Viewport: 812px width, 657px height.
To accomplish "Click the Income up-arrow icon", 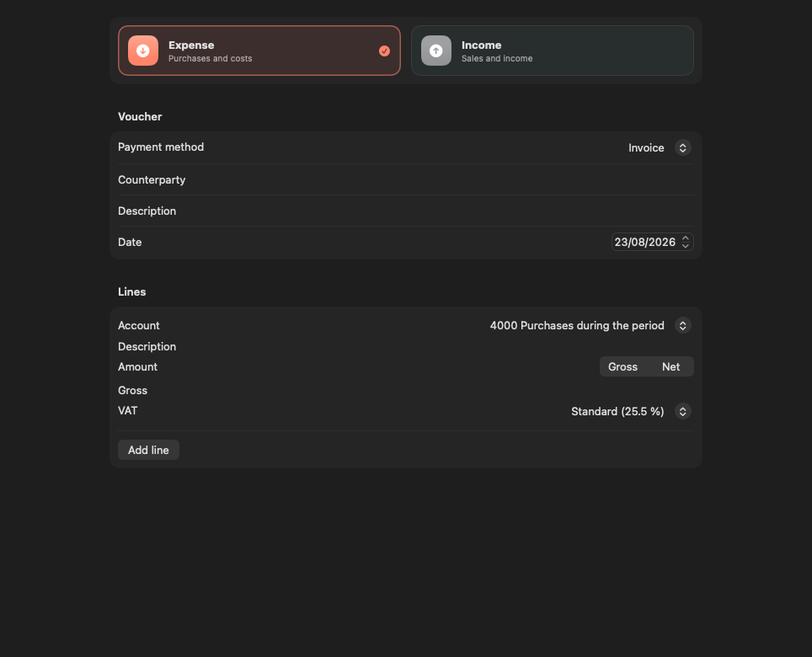I will (x=436, y=51).
